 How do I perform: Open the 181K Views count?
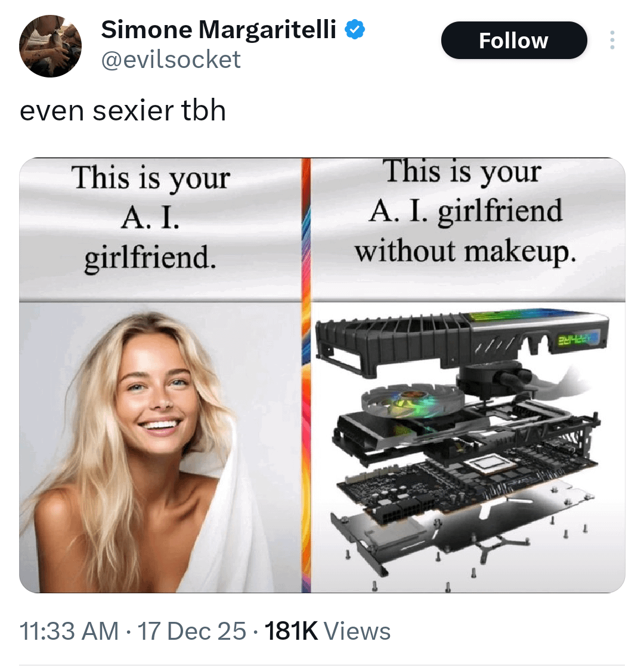(327, 631)
